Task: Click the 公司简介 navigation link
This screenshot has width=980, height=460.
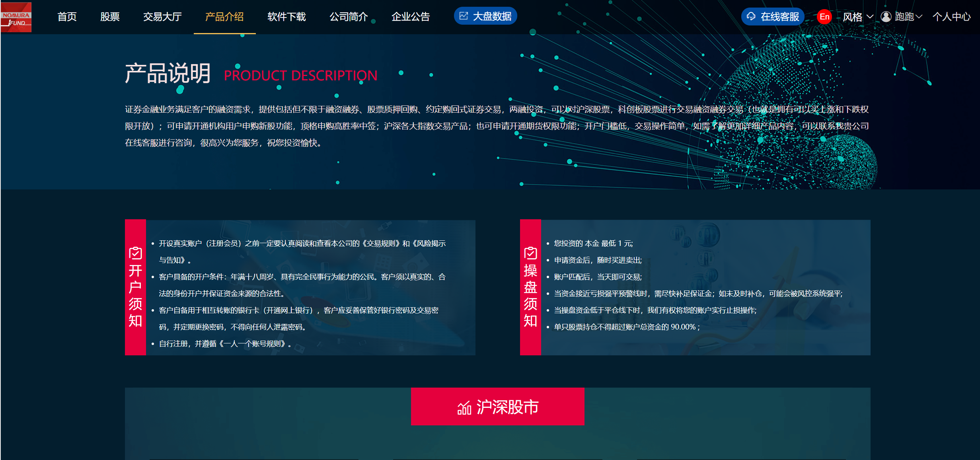Action: 349,17
